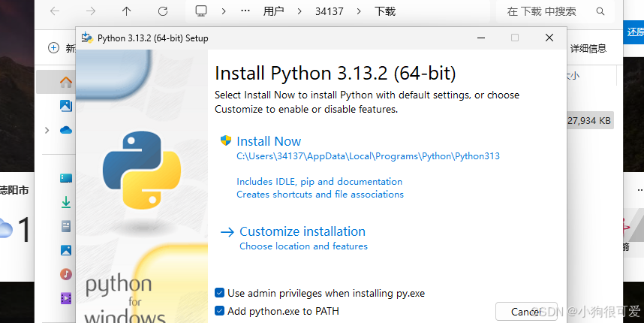644x323 pixels.
Task: Cancel the Python setup
Action: click(526, 312)
